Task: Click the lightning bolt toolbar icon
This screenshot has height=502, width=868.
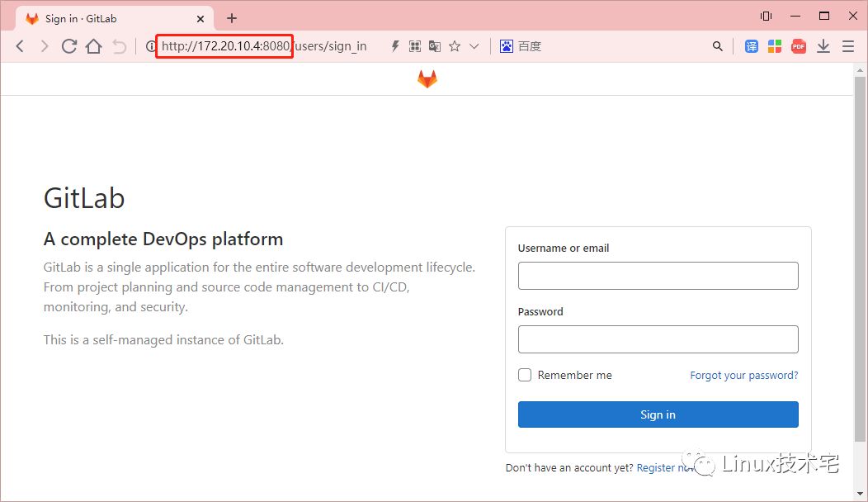Action: [x=395, y=46]
